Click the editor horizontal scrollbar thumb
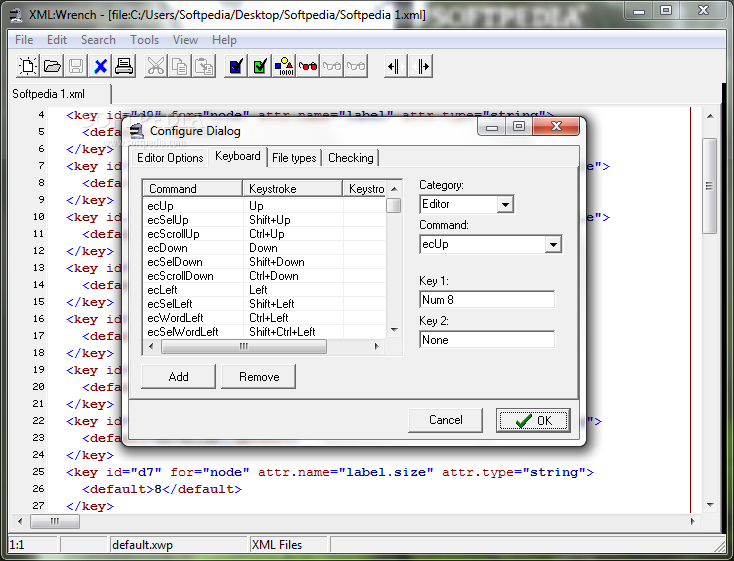This screenshot has height=561, width=734. point(55,521)
